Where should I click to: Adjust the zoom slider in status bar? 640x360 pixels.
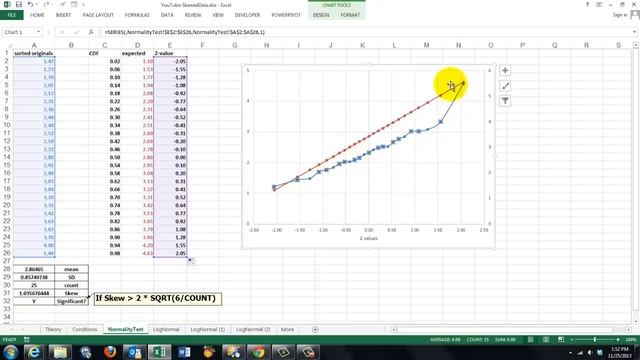point(595,340)
